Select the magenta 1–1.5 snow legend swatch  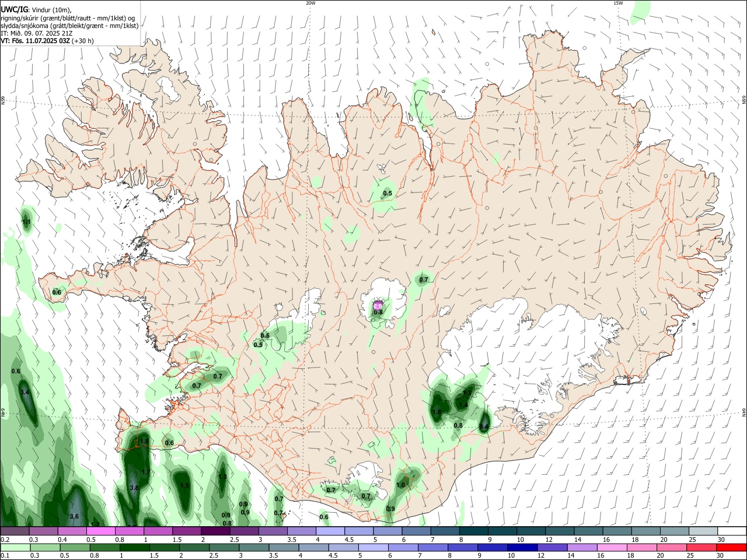(x=158, y=531)
